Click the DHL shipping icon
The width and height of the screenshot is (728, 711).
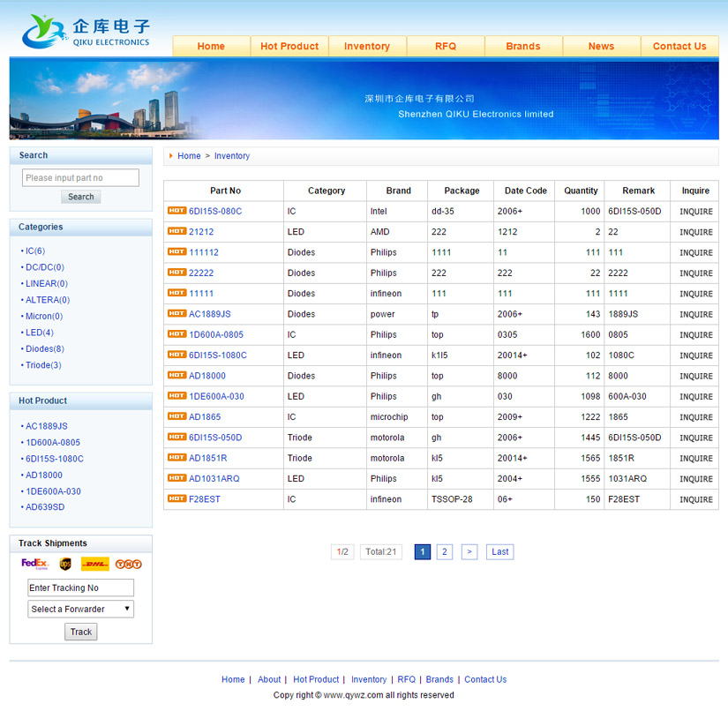94,564
